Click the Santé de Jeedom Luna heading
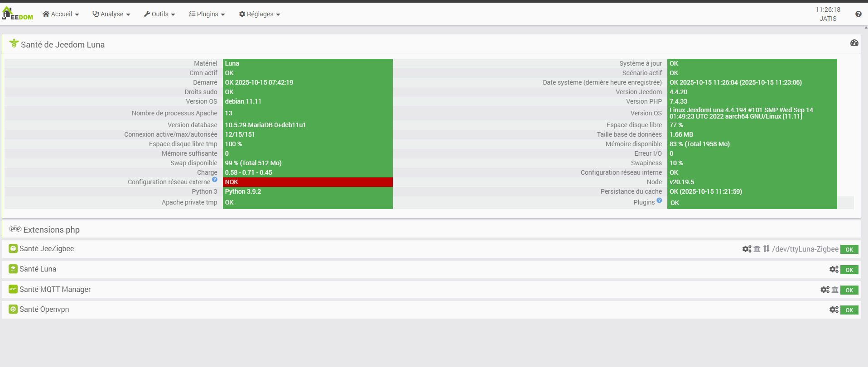 pos(63,44)
